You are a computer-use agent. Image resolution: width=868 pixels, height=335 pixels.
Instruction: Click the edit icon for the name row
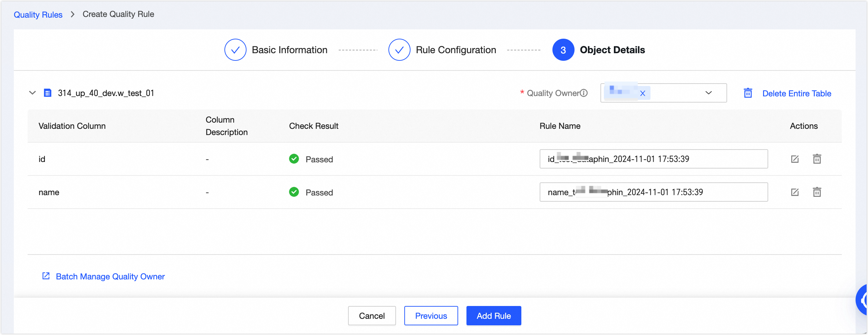click(795, 192)
